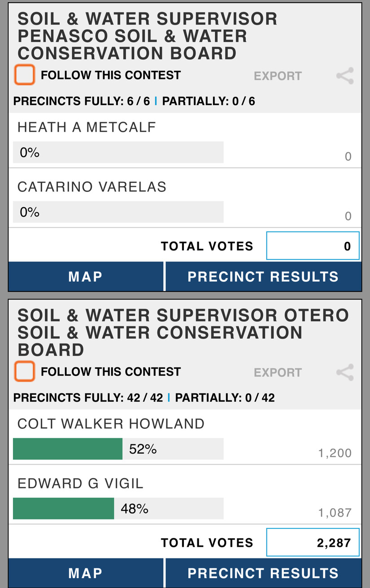View Precinct Results for Otero contest
The width and height of the screenshot is (370, 588).
coord(263,573)
